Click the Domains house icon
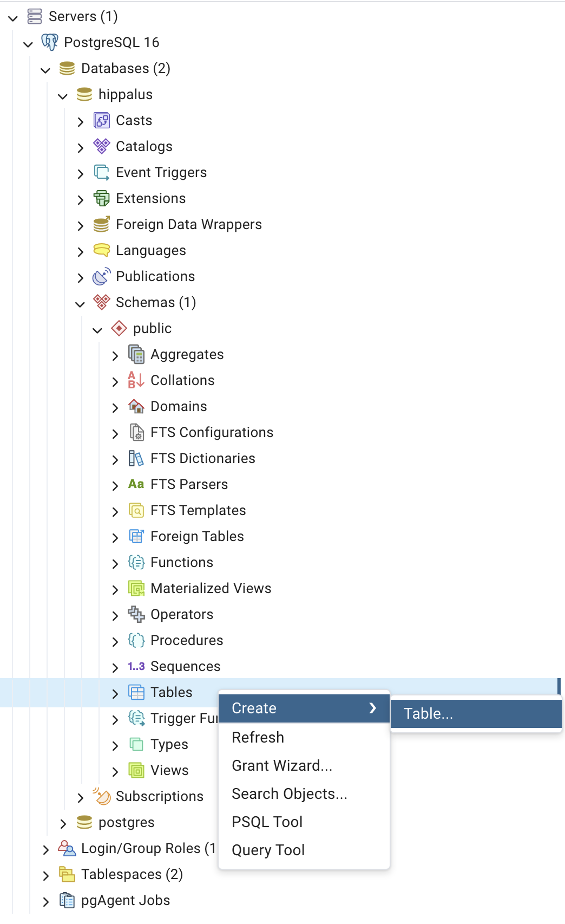 click(136, 406)
